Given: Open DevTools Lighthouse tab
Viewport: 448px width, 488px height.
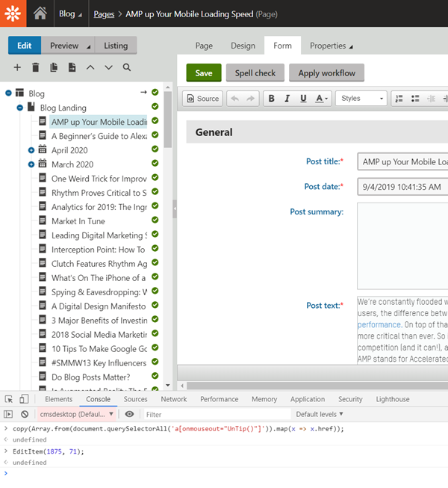Looking at the screenshot, I should [393, 399].
